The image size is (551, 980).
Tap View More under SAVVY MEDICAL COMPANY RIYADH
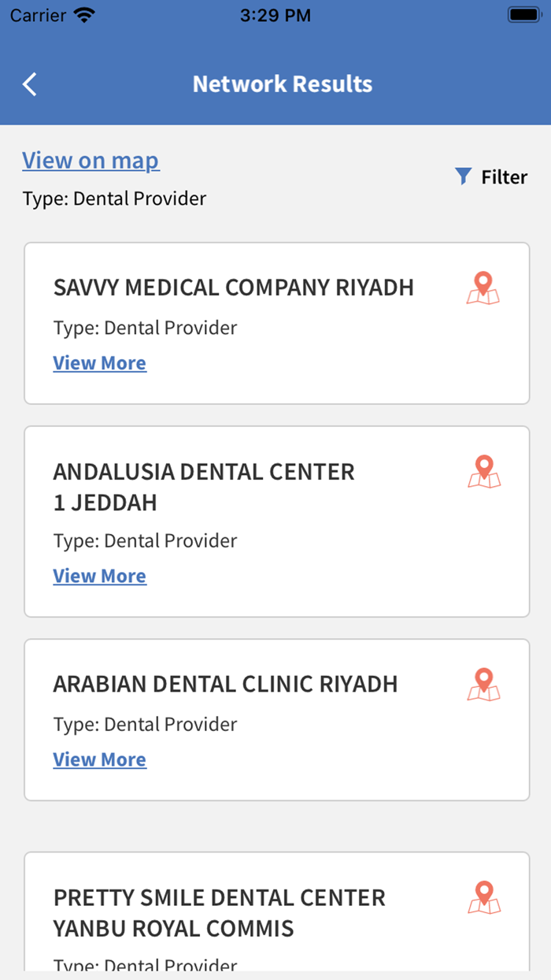[x=99, y=362]
